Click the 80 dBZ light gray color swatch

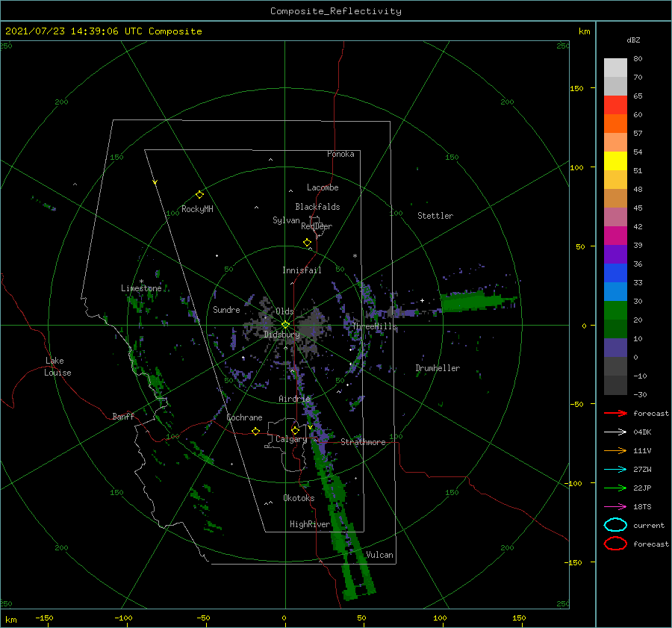click(x=615, y=67)
